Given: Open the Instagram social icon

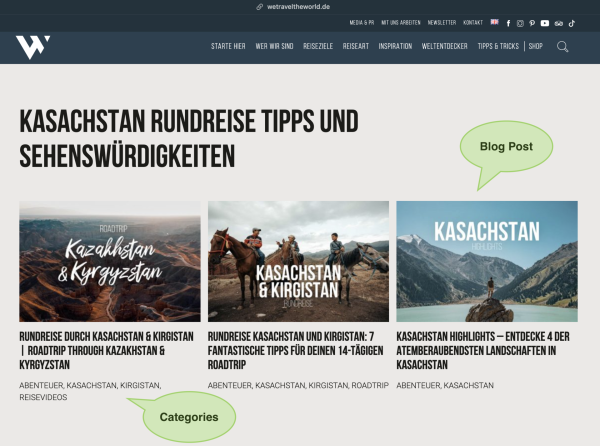Looking at the screenshot, I should tap(520, 23).
